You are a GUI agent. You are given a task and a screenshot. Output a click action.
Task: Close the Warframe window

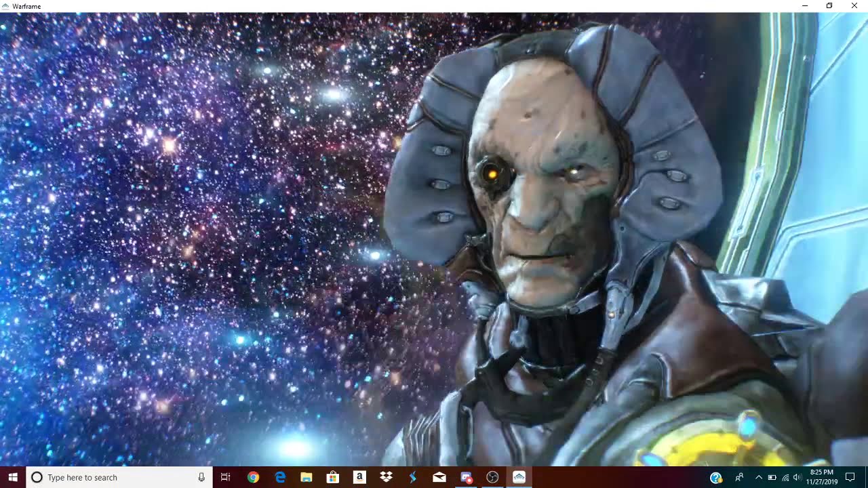coord(854,6)
